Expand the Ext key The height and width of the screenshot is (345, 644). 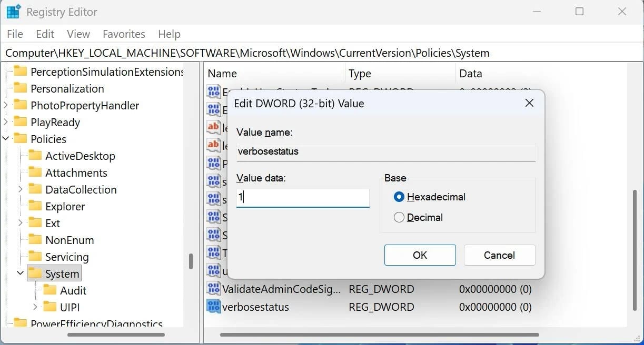21,223
